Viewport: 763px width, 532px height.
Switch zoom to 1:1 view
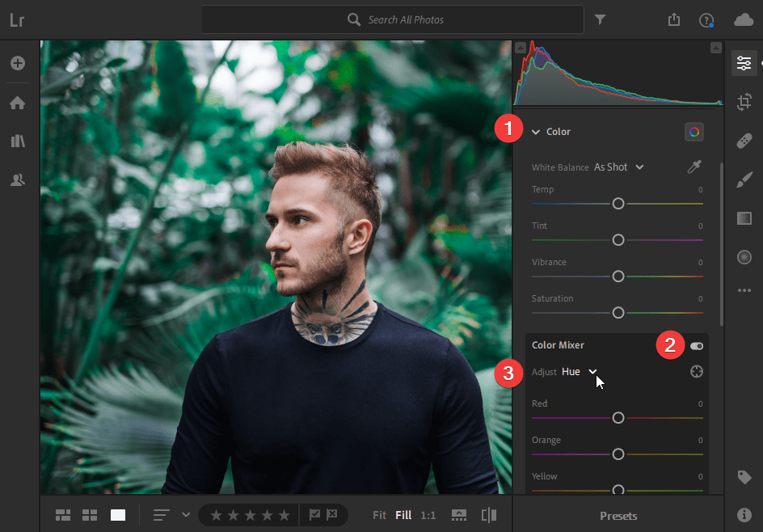(x=428, y=515)
